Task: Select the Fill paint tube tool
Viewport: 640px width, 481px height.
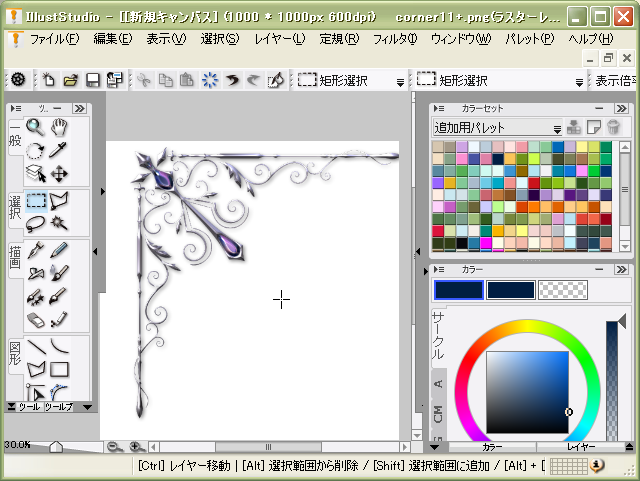Action: tap(59, 320)
